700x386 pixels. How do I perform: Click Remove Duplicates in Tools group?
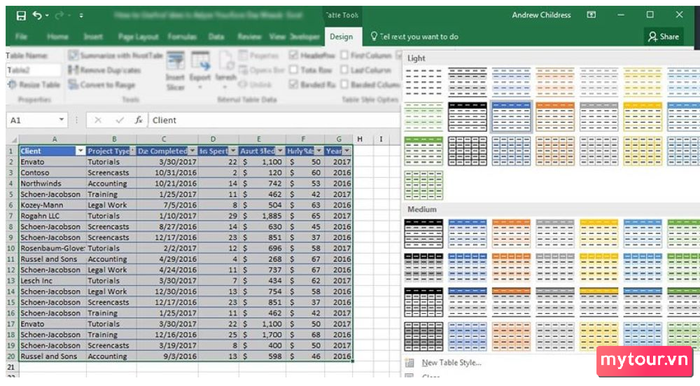coord(105,70)
